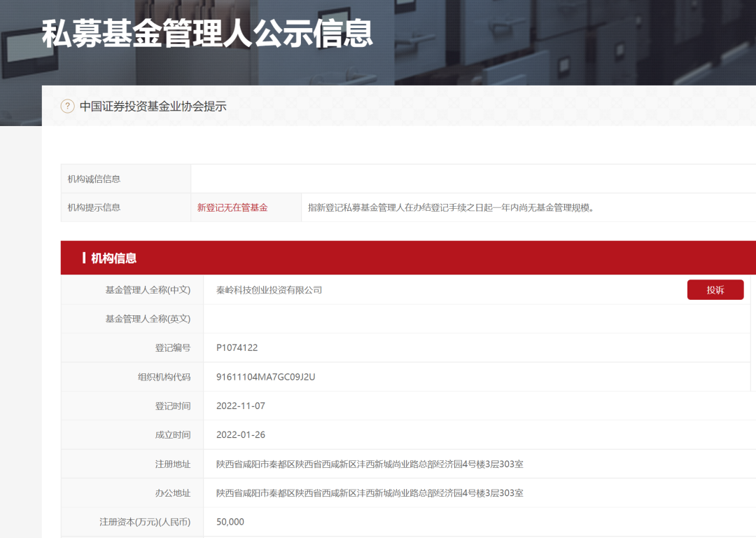Viewport: 756px width, 538px height.
Task: Click the red 新登记无在管基金 label
Action: (x=232, y=207)
